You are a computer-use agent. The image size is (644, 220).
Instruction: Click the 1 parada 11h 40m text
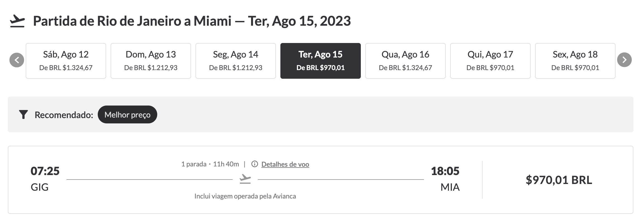click(210, 164)
